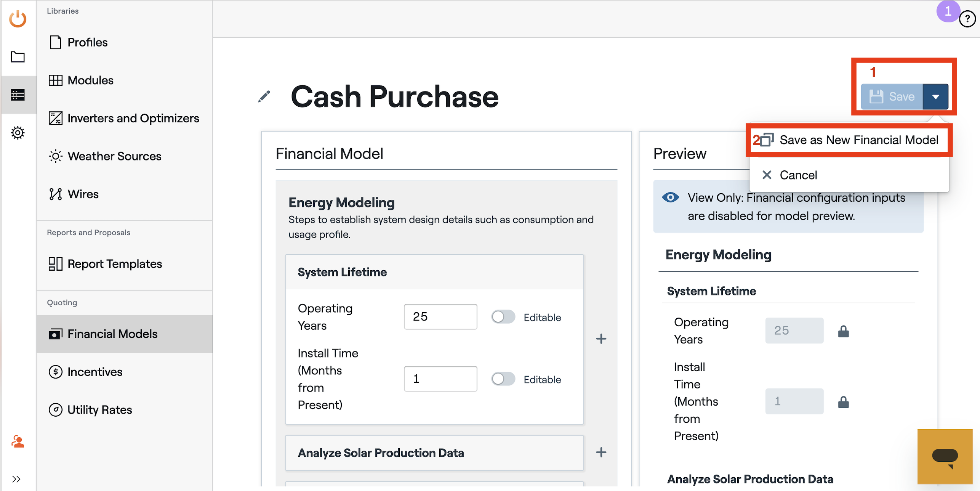Select Save as New Financial Model

click(858, 140)
